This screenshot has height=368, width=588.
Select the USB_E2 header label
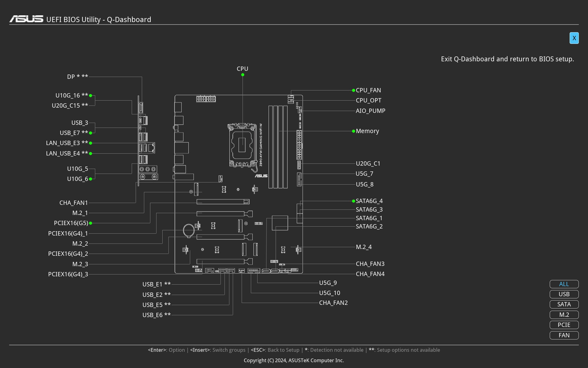[156, 295]
